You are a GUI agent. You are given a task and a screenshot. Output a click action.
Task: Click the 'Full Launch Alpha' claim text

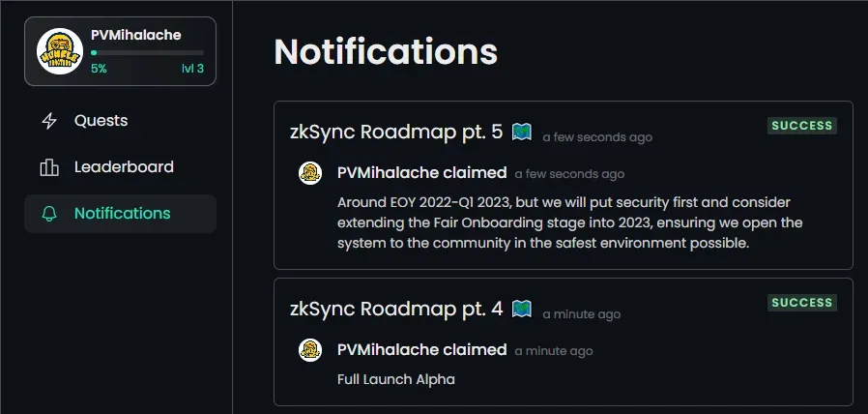(395, 379)
